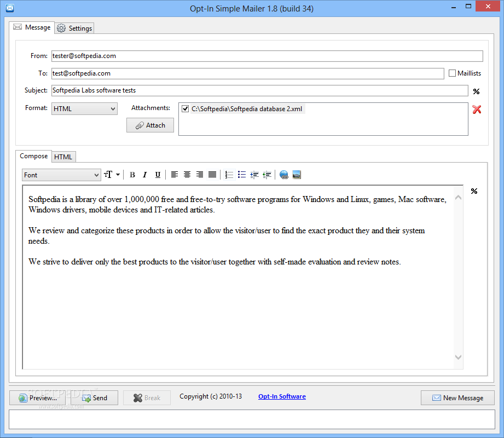Click the Send button
Viewport: 504px width, 438px height.
95,398
